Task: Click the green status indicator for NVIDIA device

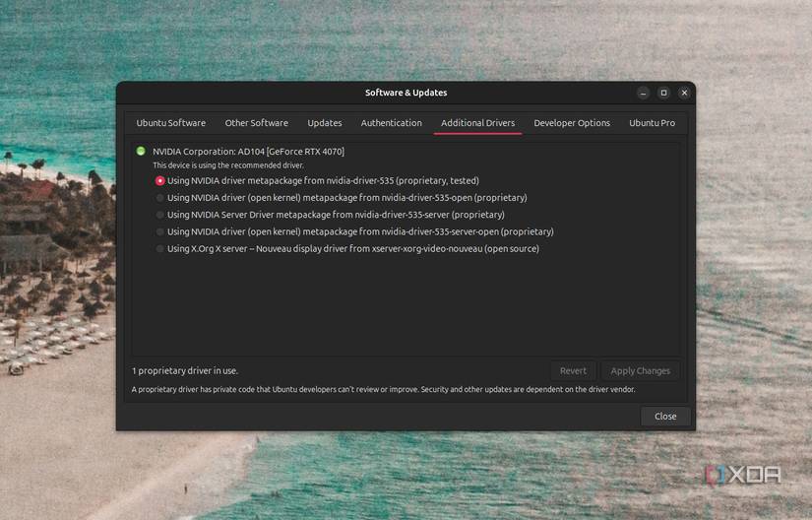Action: [141, 152]
